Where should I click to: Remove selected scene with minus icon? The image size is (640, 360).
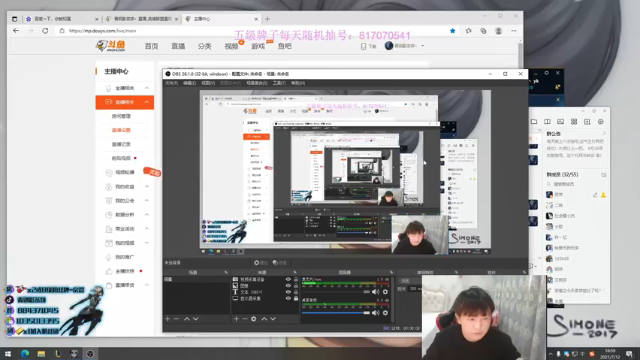tap(176, 319)
